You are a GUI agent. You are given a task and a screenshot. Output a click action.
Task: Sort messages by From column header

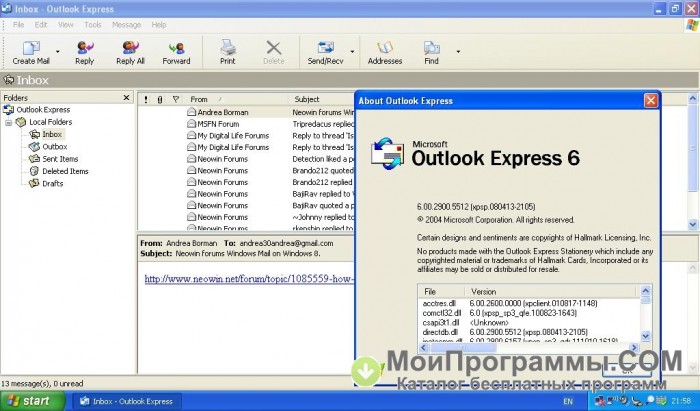tap(199, 100)
